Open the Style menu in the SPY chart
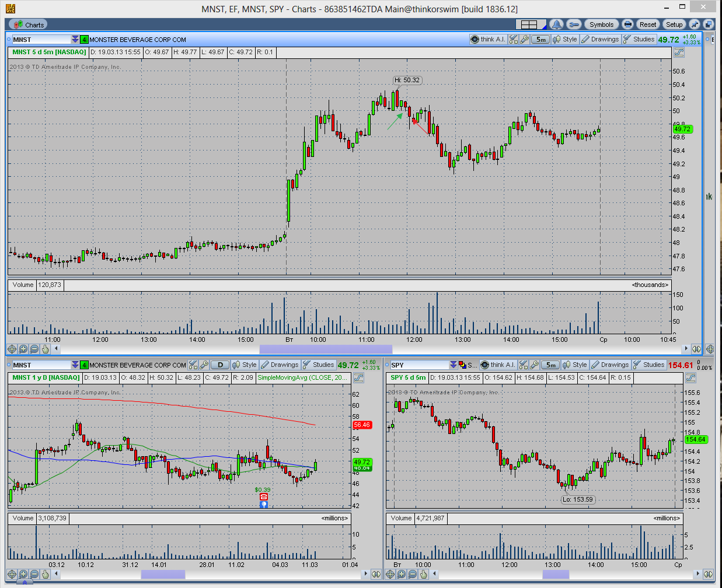 pos(575,365)
